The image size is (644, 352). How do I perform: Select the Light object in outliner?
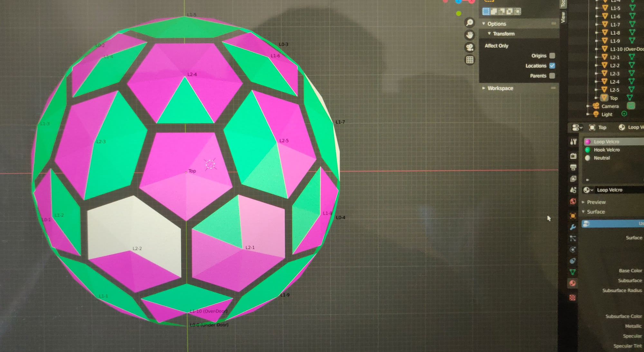(x=607, y=114)
